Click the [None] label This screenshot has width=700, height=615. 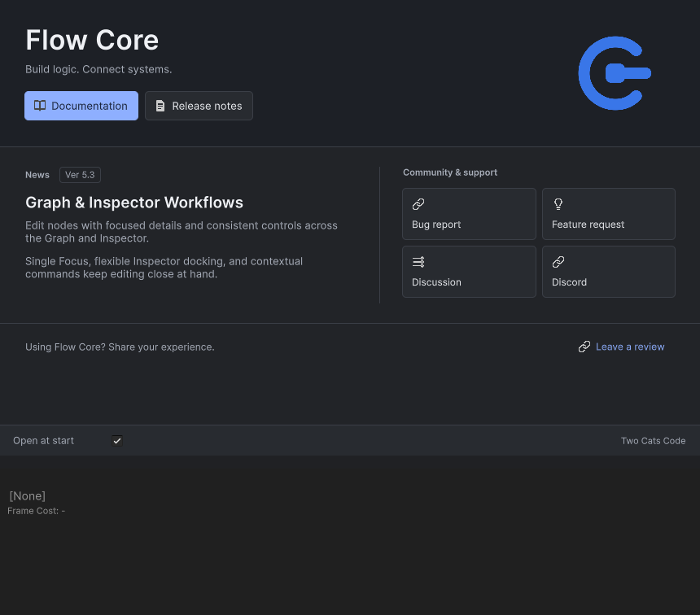point(27,496)
